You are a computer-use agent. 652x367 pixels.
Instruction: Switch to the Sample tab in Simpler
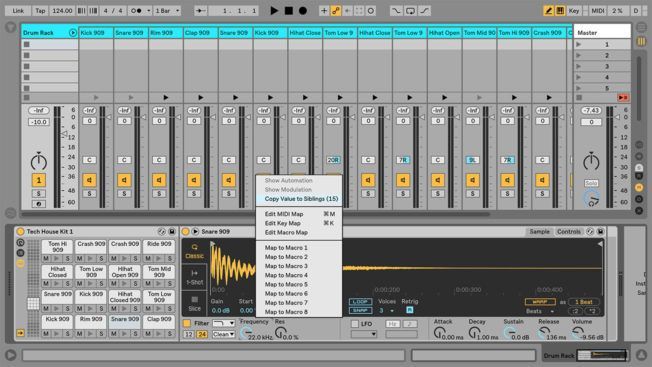point(539,232)
